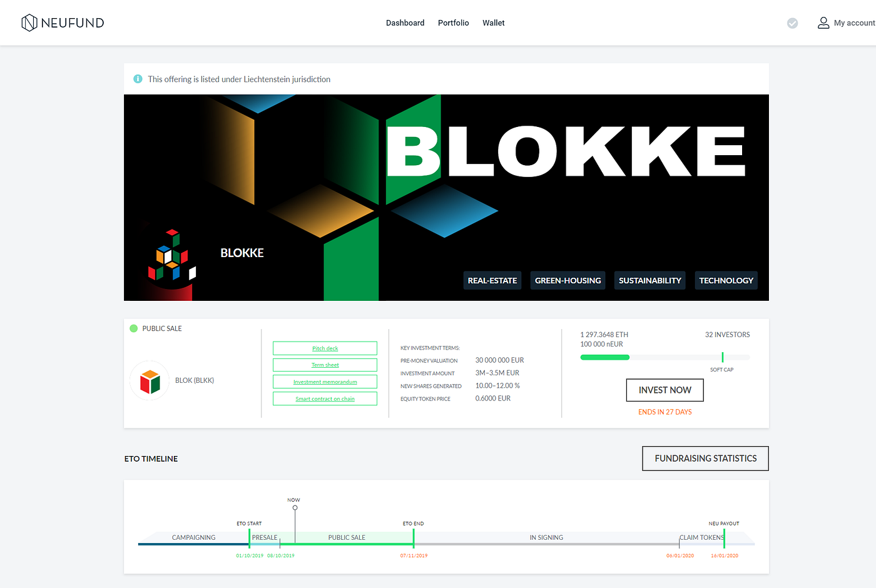Click the ETO START timeline marker
This screenshot has height=588, width=876.
(x=249, y=538)
